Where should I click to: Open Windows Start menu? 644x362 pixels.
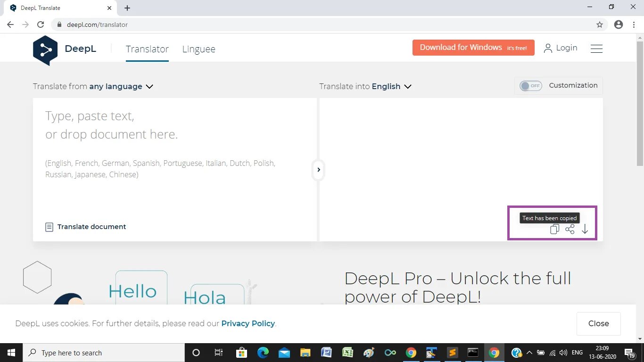point(11,353)
